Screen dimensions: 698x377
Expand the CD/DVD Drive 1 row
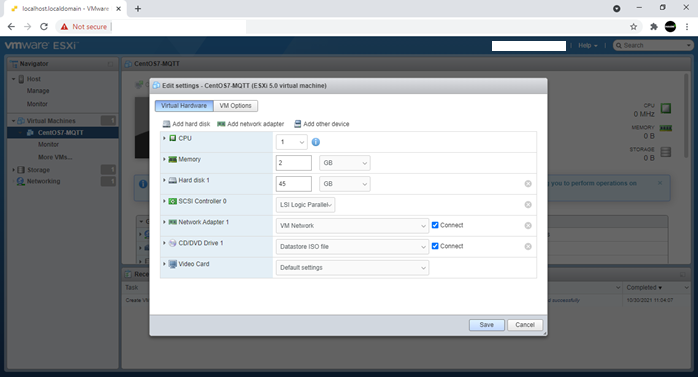click(164, 243)
